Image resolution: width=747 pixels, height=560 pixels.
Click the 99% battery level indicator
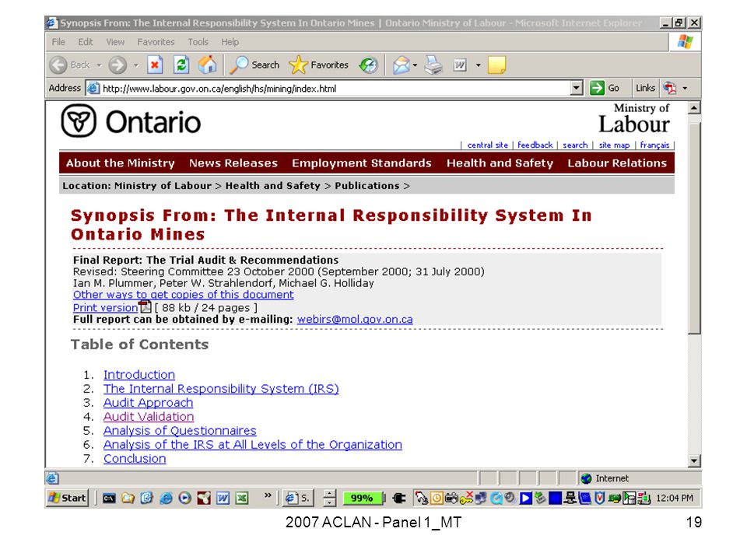pyautogui.click(x=362, y=498)
